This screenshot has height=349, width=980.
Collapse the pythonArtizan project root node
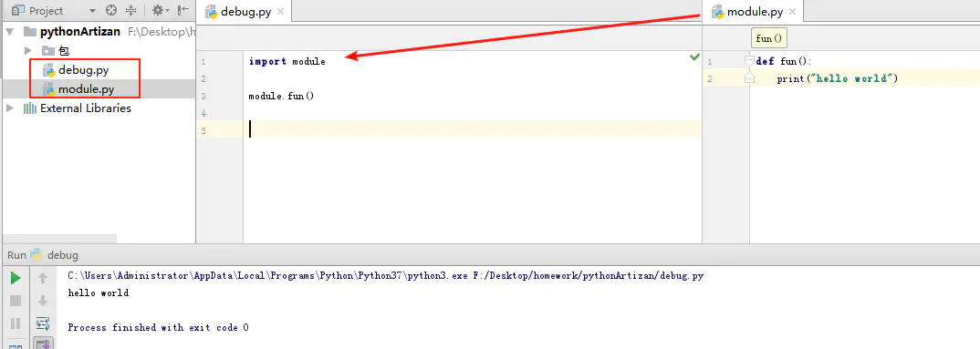[10, 31]
